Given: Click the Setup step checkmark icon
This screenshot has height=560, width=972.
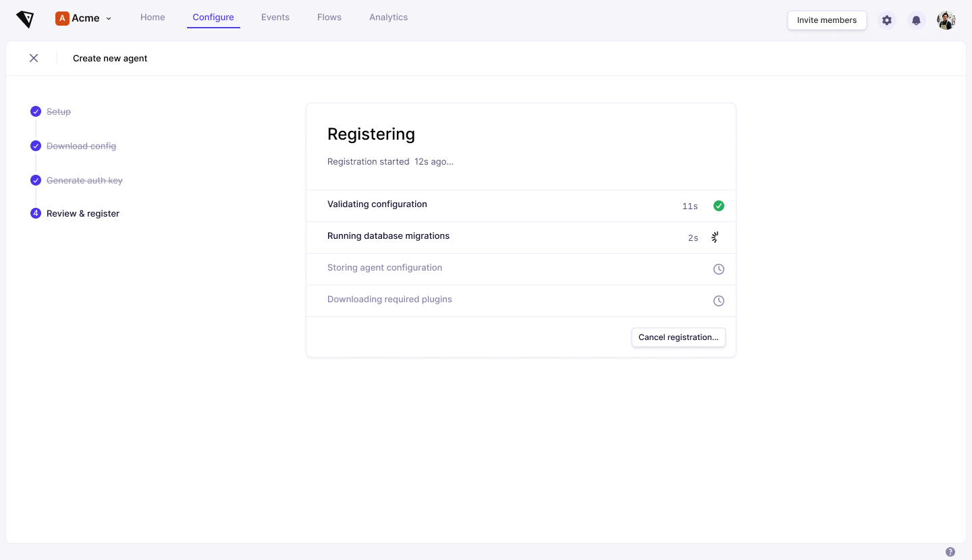Looking at the screenshot, I should click(36, 111).
